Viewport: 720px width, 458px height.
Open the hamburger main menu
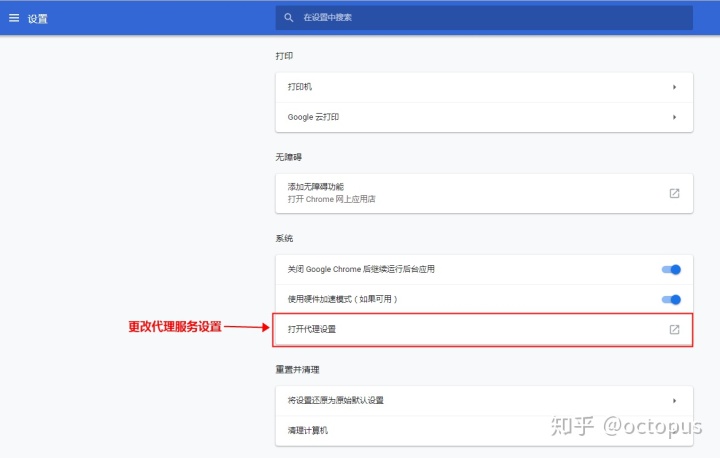click(14, 18)
